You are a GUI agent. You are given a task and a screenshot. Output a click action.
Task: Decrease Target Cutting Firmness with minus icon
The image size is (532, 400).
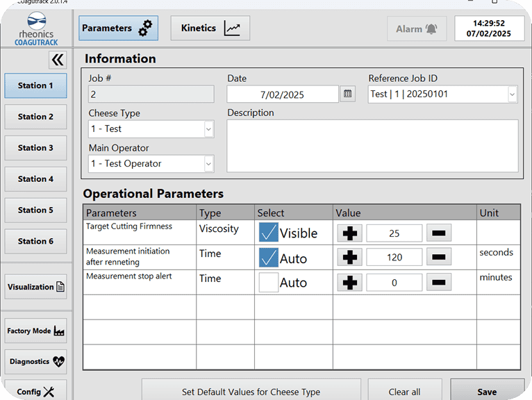[x=438, y=233]
